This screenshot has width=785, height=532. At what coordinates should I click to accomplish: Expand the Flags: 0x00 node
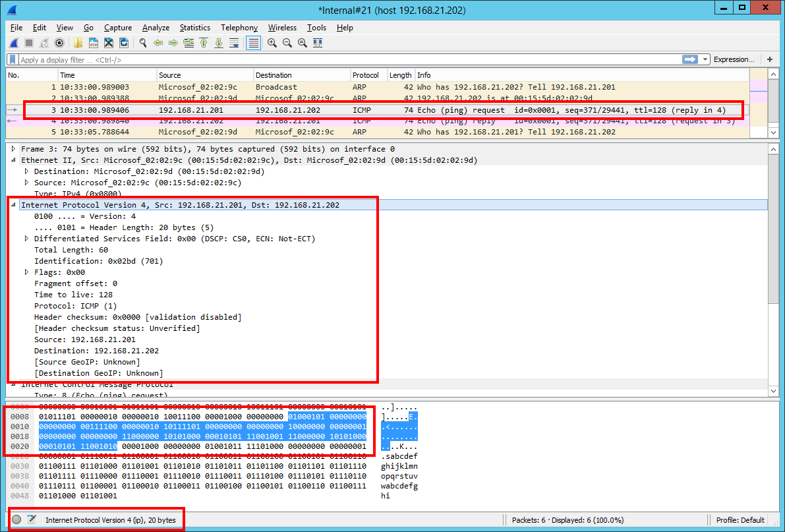pos(26,272)
